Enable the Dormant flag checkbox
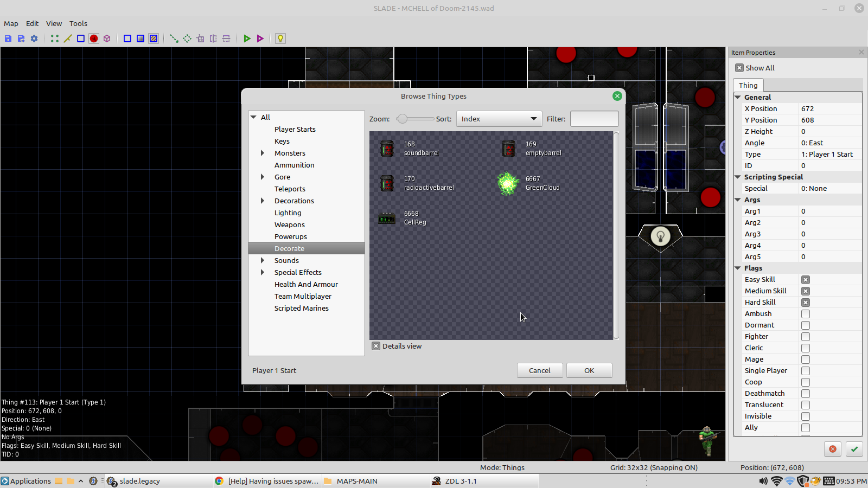Viewport: 868px width, 488px height. [x=806, y=325]
